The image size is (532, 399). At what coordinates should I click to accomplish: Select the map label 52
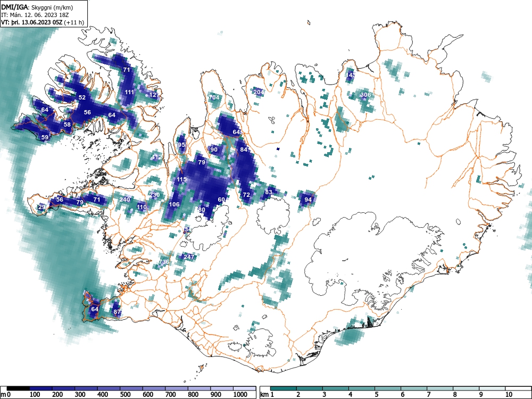tap(82, 97)
